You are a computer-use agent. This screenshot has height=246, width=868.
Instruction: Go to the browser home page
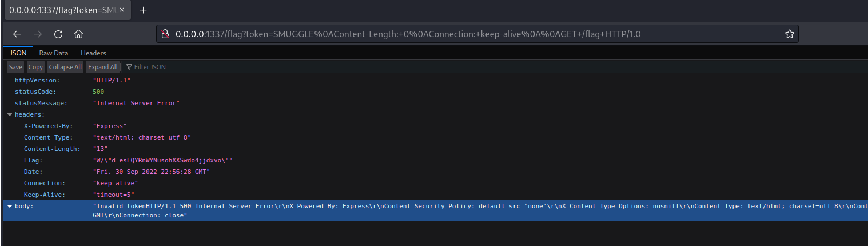tap(79, 34)
